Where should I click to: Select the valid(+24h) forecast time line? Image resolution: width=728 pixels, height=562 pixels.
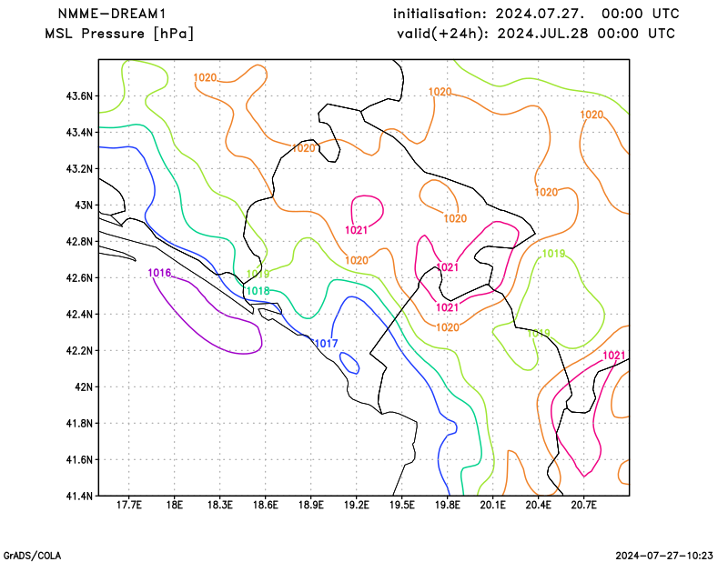click(x=536, y=34)
